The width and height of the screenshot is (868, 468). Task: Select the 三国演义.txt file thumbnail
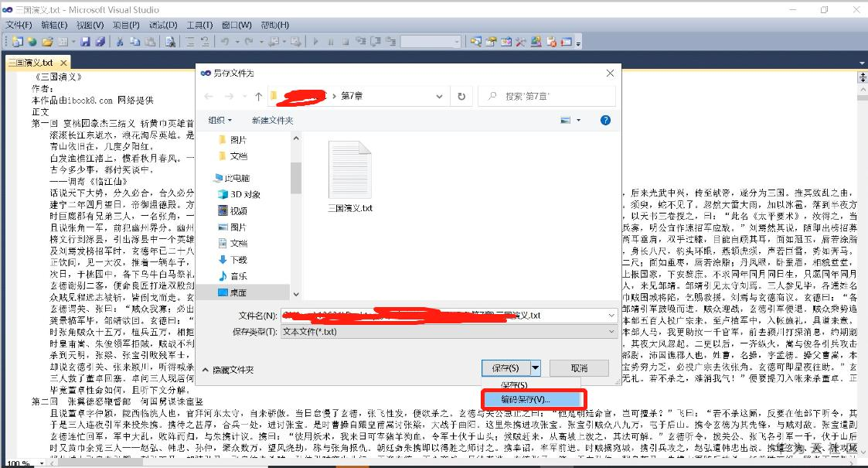pyautogui.click(x=350, y=177)
